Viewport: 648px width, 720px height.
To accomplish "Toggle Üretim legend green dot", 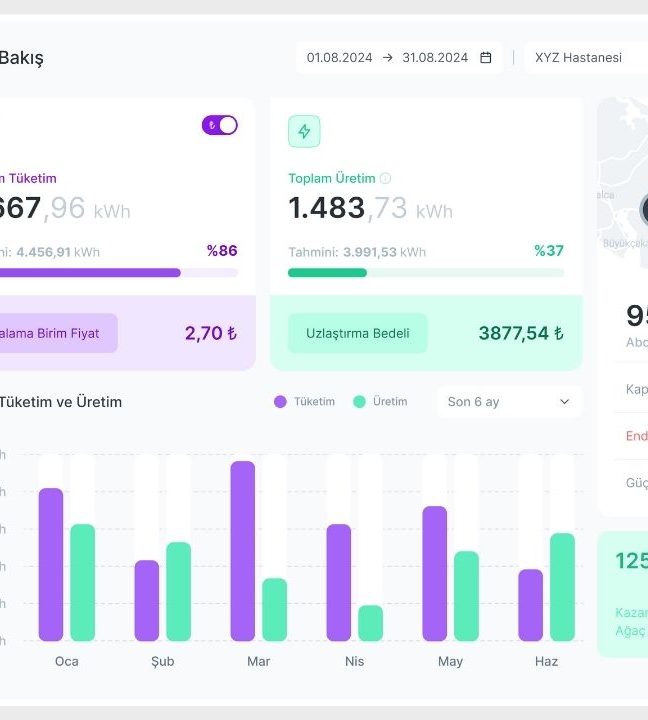I will tap(359, 402).
